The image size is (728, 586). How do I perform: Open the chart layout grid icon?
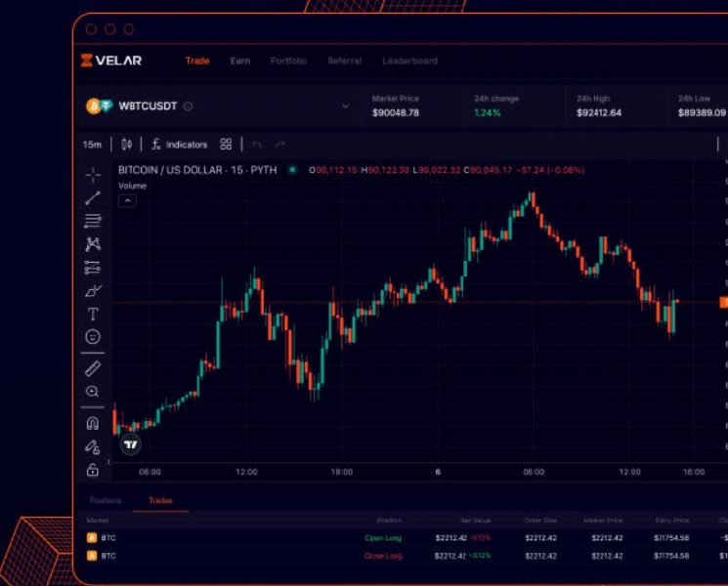coord(226,145)
